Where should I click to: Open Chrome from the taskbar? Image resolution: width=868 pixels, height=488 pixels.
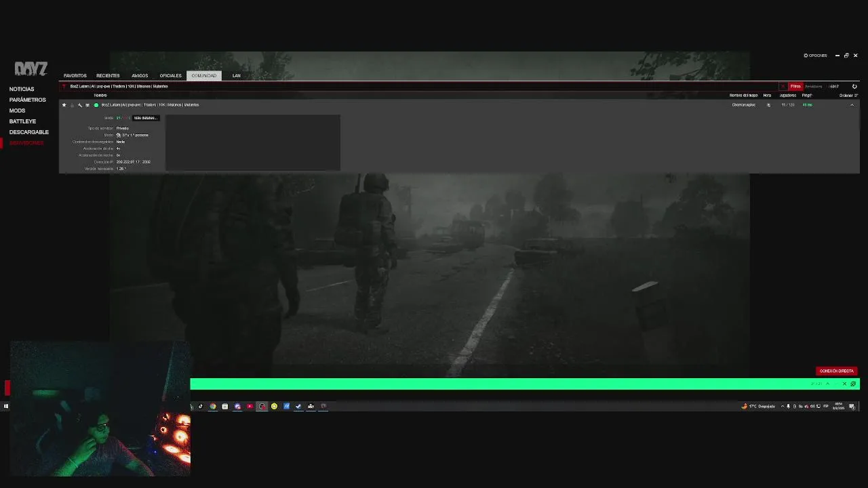tap(213, 407)
